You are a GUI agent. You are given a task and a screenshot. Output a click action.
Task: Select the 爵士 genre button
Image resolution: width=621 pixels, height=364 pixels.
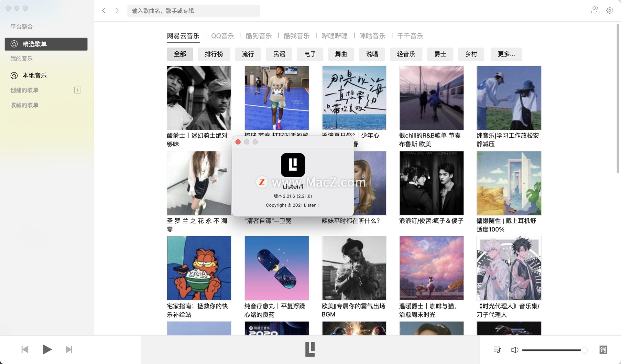click(440, 54)
